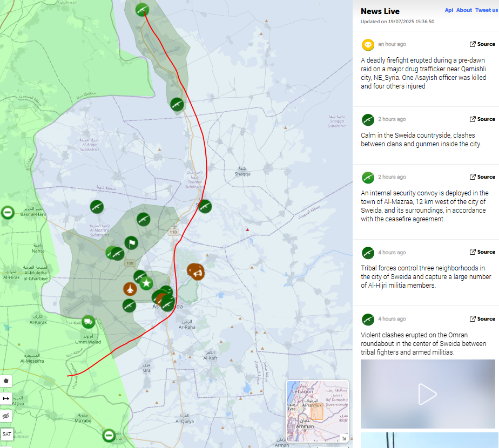Click the overview minimap thumbnail
The width and height of the screenshot is (499, 448).
point(317,411)
